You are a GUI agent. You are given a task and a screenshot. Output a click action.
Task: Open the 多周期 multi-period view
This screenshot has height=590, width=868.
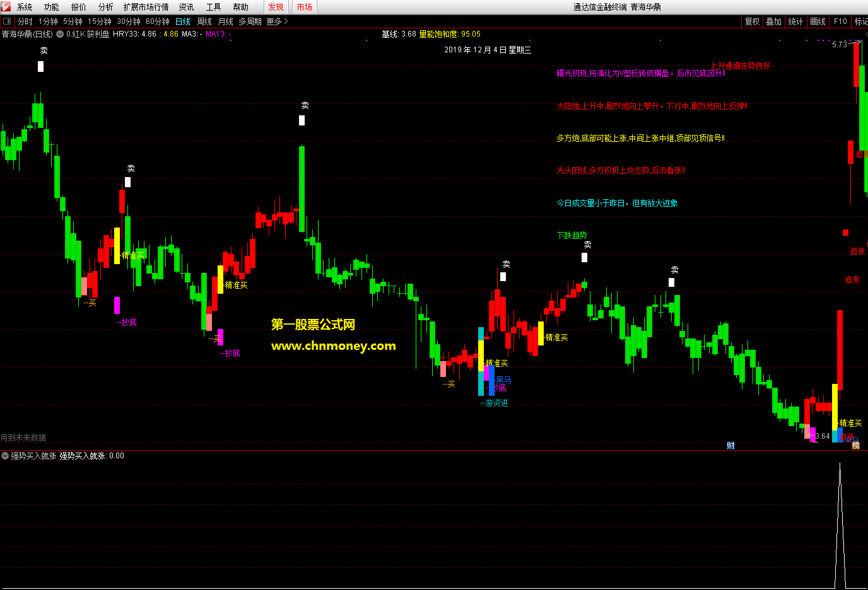tap(250, 21)
